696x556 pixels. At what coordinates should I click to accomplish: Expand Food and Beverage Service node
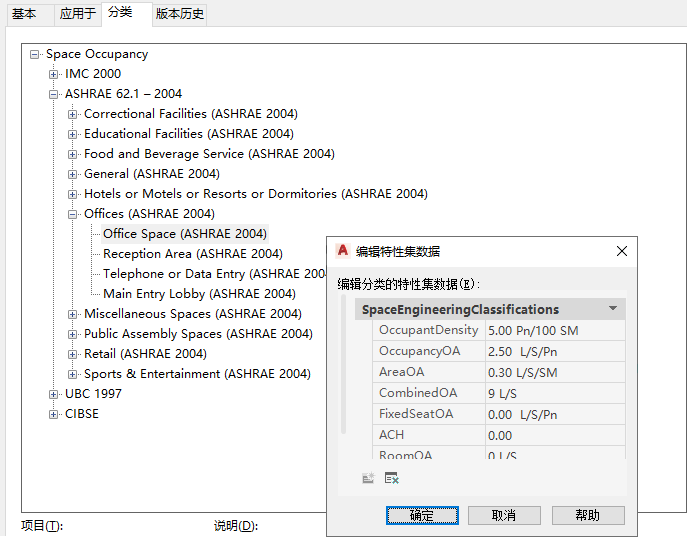point(72,154)
